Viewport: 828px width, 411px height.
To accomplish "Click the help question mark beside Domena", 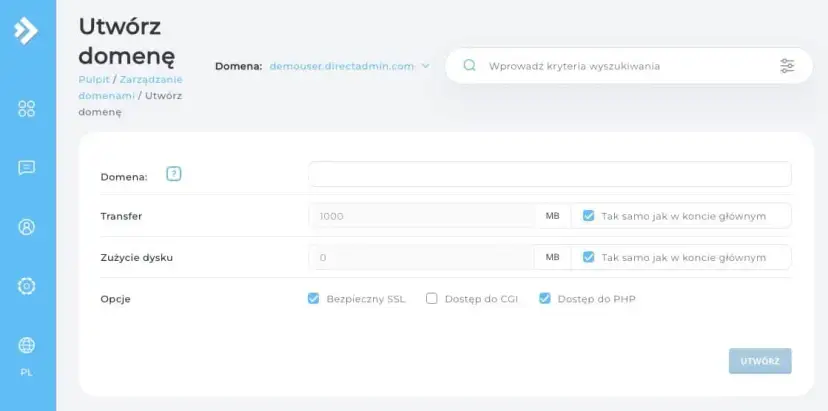I will (173, 174).
